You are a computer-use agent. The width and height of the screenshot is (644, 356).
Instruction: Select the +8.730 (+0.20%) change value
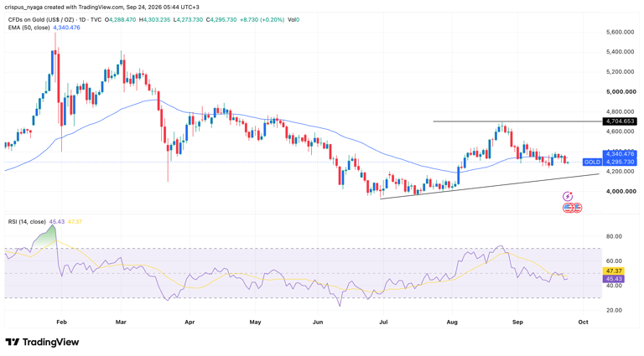[262, 20]
